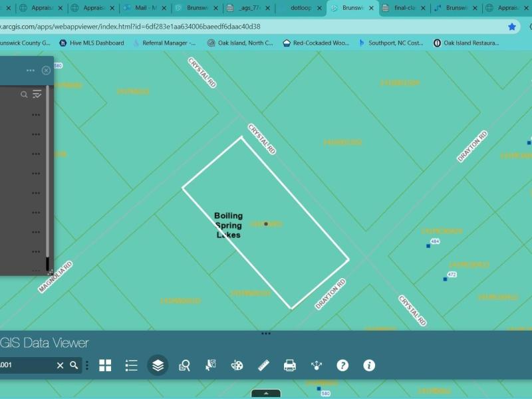532x399 pixels.
Task: Open the Print widget
Action: pos(290,365)
